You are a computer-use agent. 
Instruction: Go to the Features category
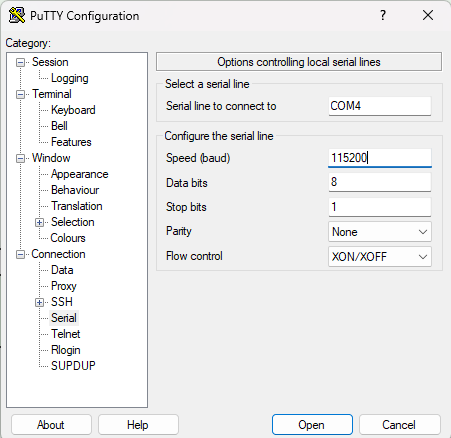(71, 142)
